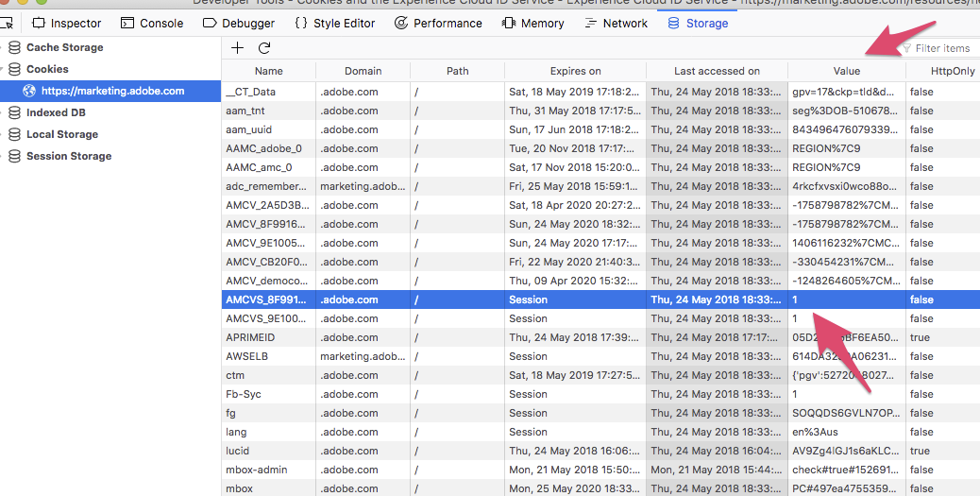The width and height of the screenshot is (980, 496).
Task: Add a new cookie with plus icon
Action: point(238,48)
